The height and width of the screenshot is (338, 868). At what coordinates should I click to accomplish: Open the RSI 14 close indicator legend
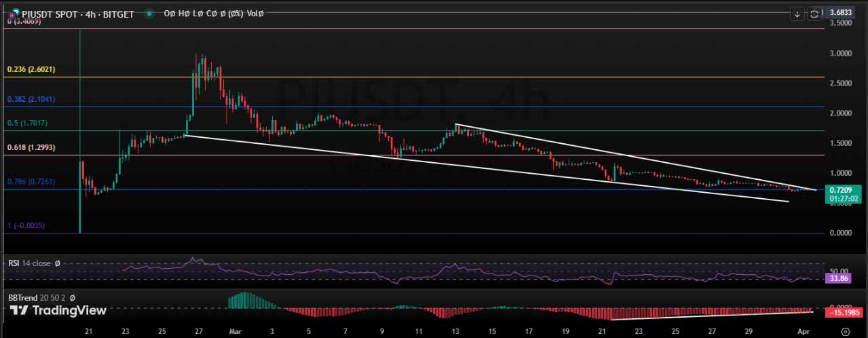pyautogui.click(x=33, y=263)
